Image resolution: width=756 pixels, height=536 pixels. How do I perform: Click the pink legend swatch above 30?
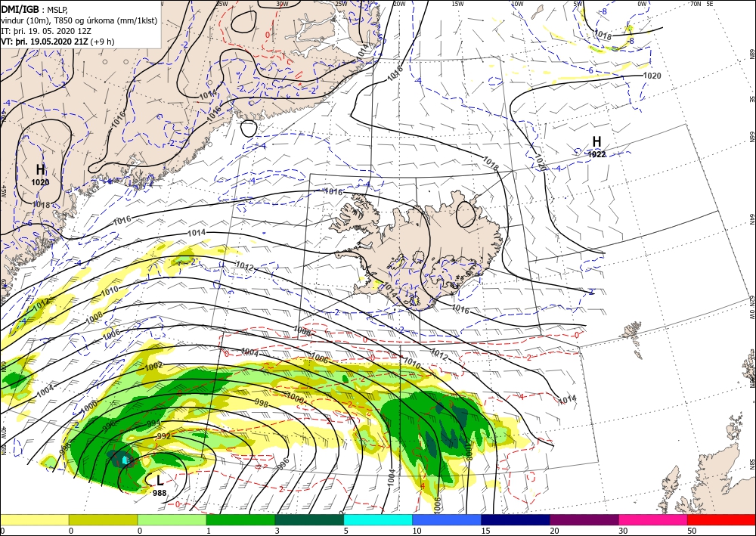point(653,519)
